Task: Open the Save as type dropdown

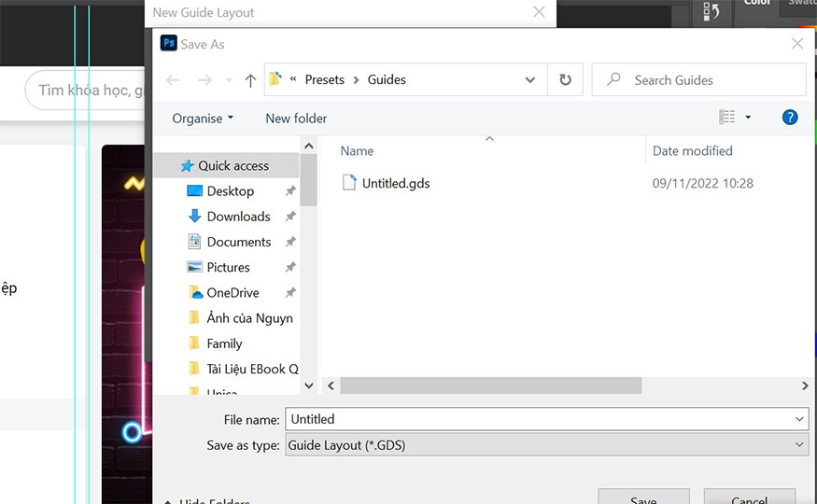Action: click(799, 445)
